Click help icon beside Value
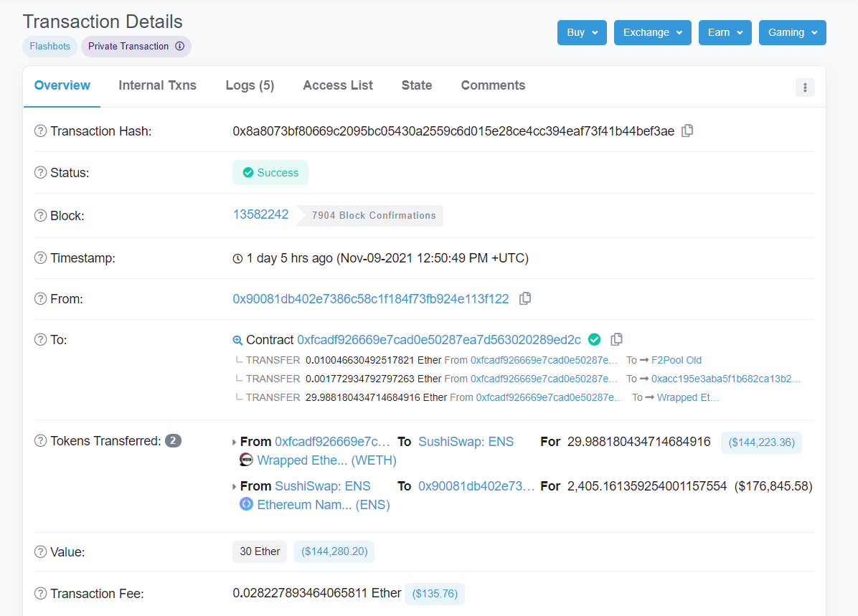This screenshot has height=616, width=858. pos(40,551)
